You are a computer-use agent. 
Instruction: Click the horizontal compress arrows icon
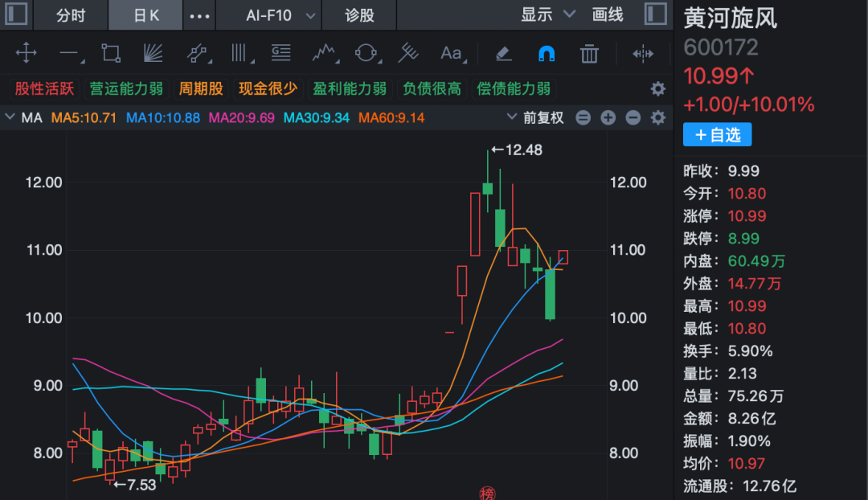pos(643,54)
